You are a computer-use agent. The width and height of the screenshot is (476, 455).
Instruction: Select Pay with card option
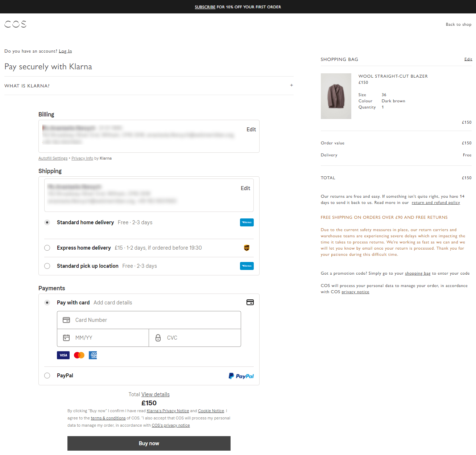47,303
